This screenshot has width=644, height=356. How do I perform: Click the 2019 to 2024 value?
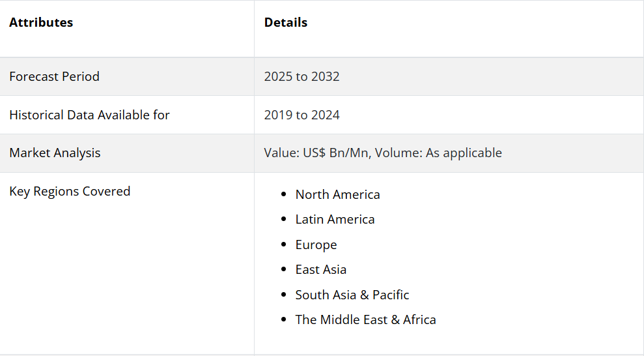click(301, 115)
